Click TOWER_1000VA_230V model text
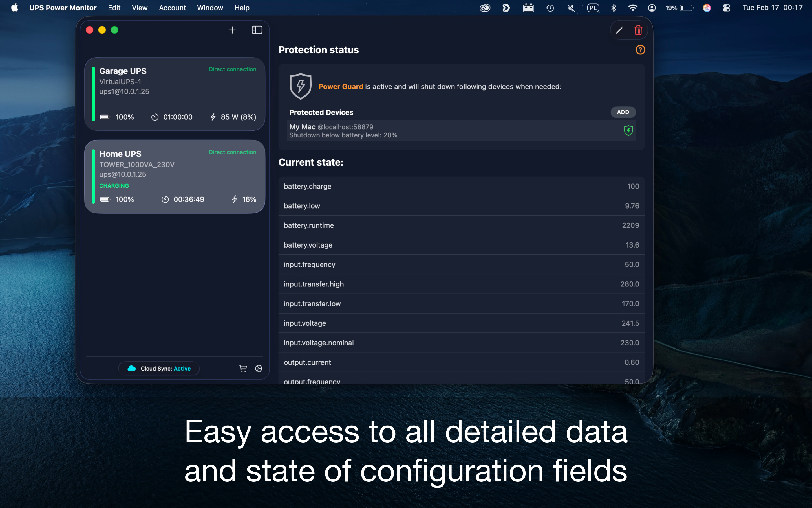Screen dimensions: 812x508 click(x=137, y=165)
